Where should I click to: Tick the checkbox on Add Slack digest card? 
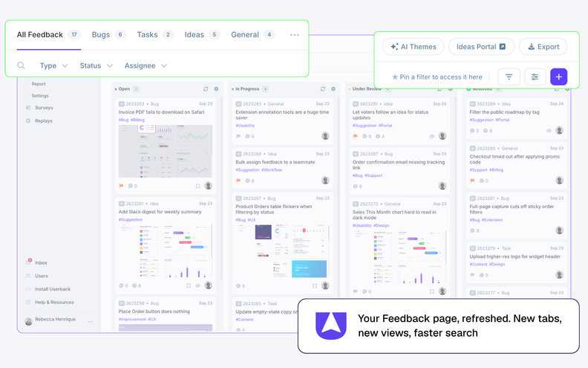point(189,285)
